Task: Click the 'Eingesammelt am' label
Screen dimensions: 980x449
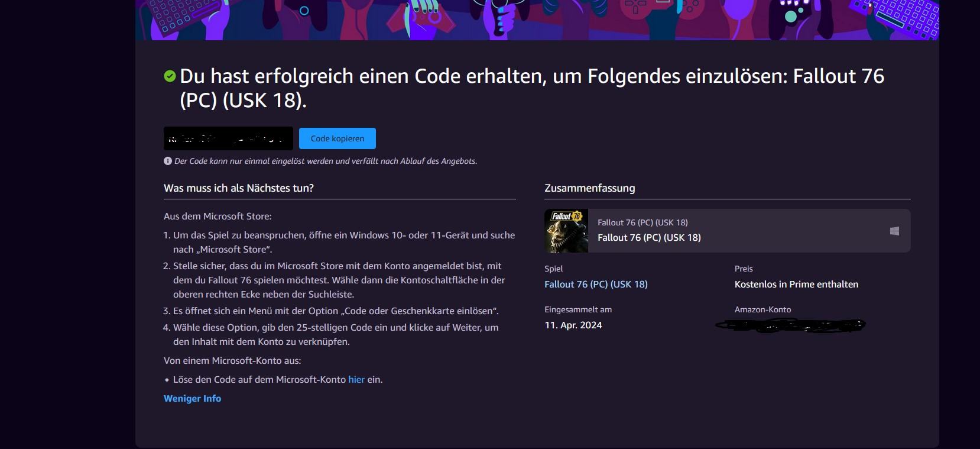Action: point(578,309)
